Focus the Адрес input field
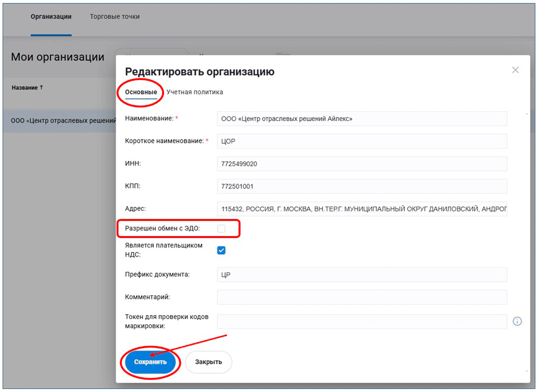Viewport: 537px width, 392px height. [x=361, y=209]
